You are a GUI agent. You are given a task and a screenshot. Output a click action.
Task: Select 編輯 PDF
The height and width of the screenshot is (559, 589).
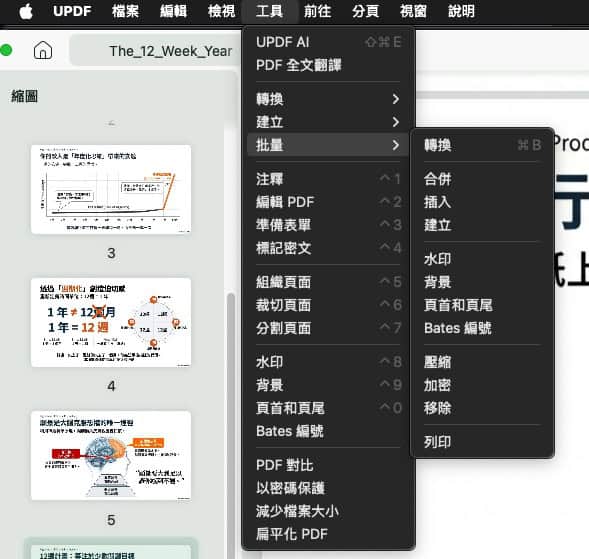pyautogui.click(x=328, y=202)
